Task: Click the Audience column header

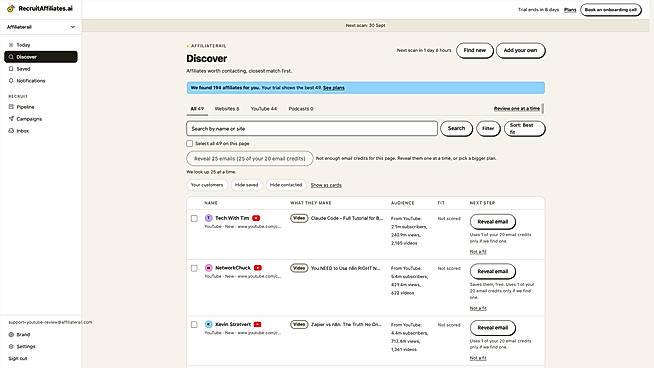Action: pos(402,203)
